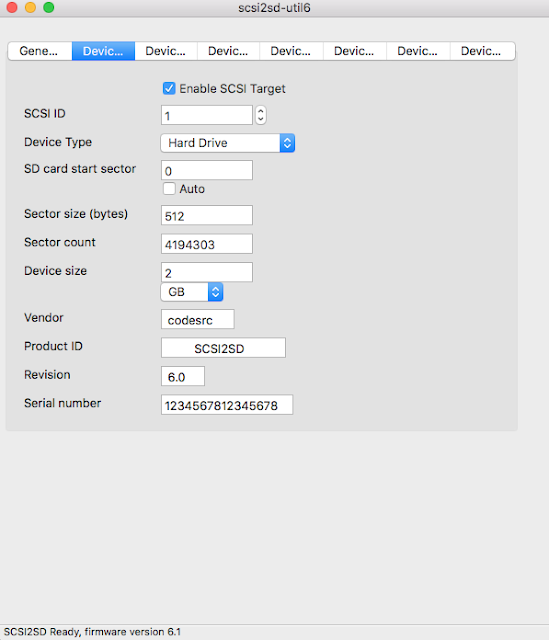Select the highlighted blue Devic... tab
The image size is (549, 640).
(x=103, y=51)
